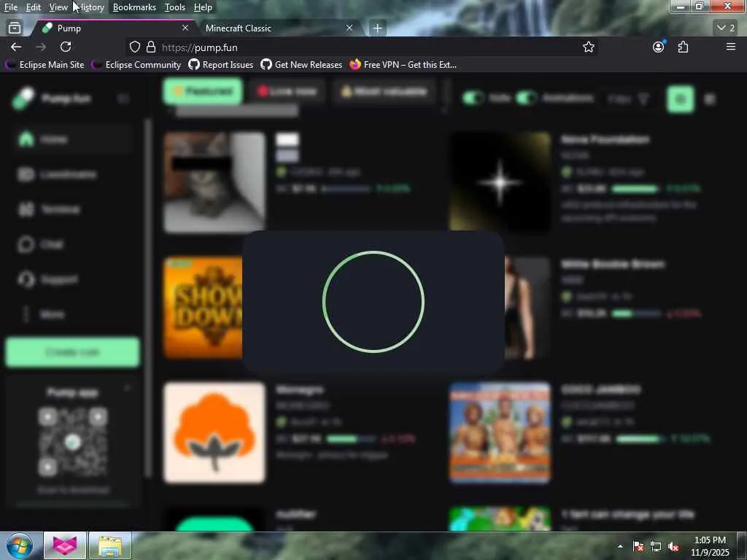Screen dimensions: 747x560
Task: Open Report Issues bookmark
Action: pyautogui.click(x=221, y=65)
